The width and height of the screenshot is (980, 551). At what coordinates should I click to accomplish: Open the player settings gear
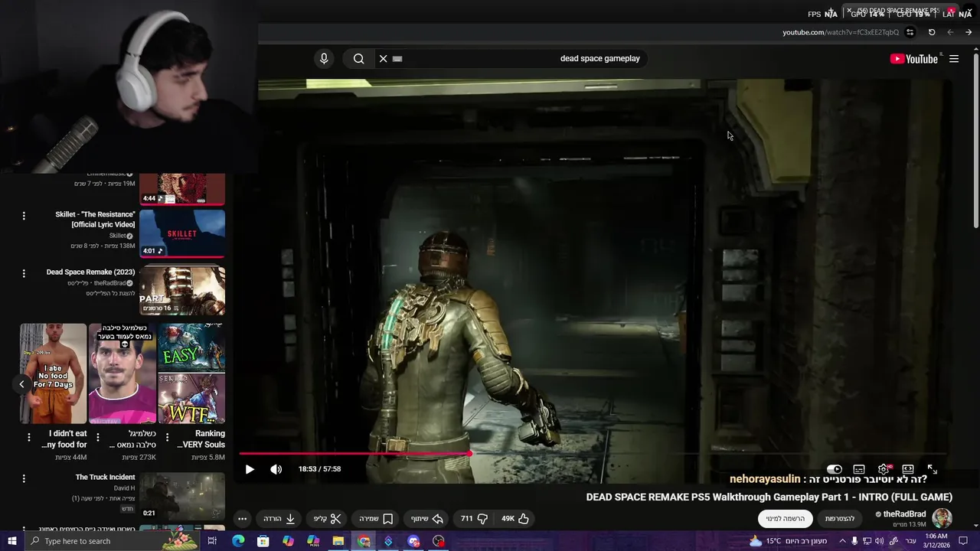point(884,469)
